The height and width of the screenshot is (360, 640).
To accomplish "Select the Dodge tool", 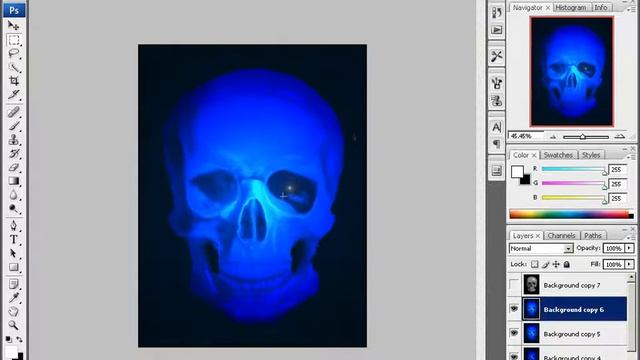I will [13, 209].
